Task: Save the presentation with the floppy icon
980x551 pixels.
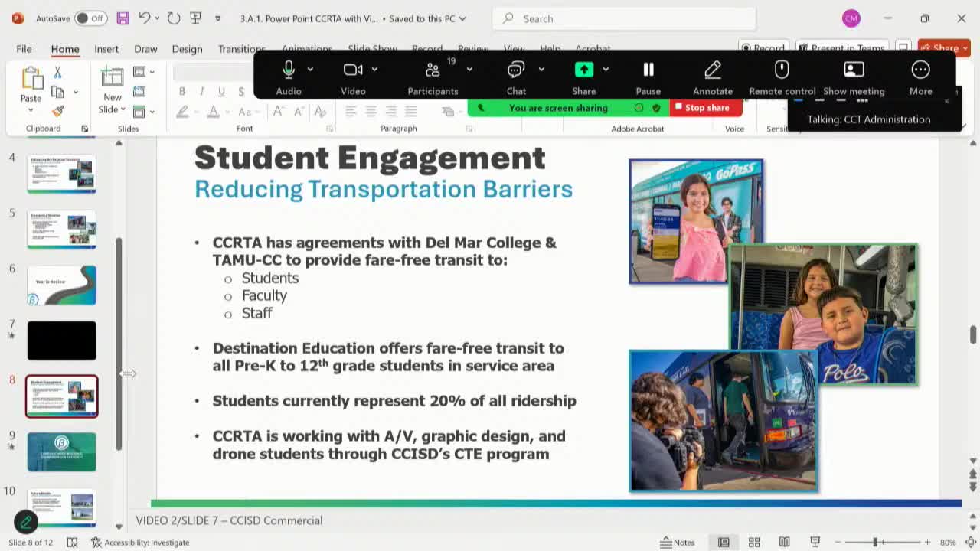Action: point(122,18)
